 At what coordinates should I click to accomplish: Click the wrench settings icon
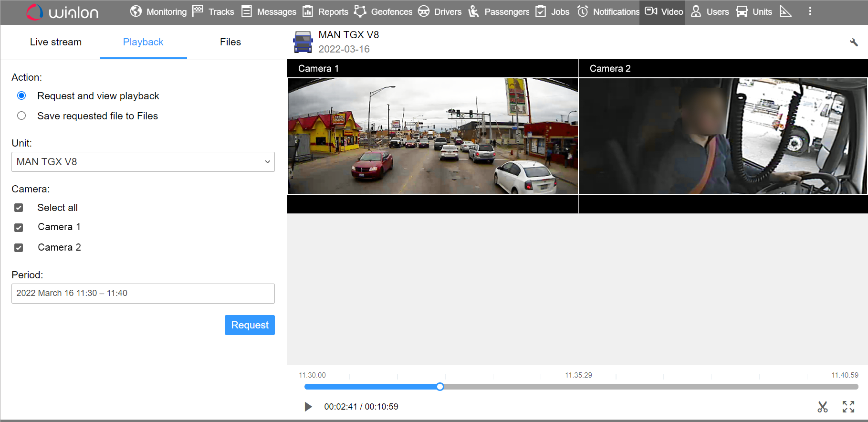[854, 42]
